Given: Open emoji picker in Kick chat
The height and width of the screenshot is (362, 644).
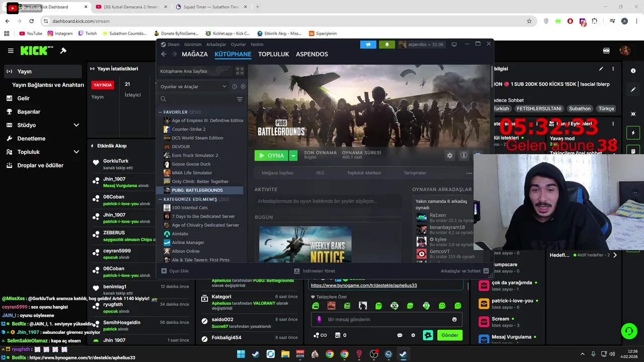Looking at the screenshot, I should [x=454, y=319].
